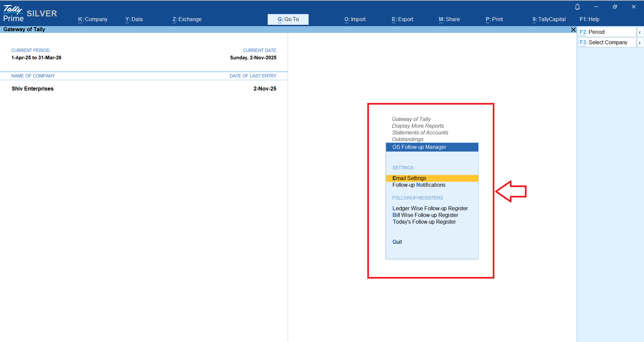Open Follow-up Notifications setting

pyautogui.click(x=419, y=185)
